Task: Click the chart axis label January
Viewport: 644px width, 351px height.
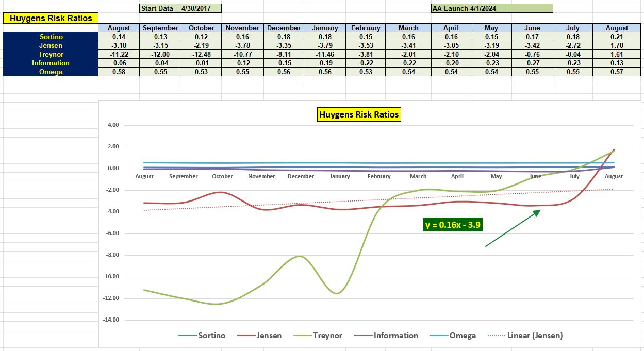Action: (x=340, y=176)
